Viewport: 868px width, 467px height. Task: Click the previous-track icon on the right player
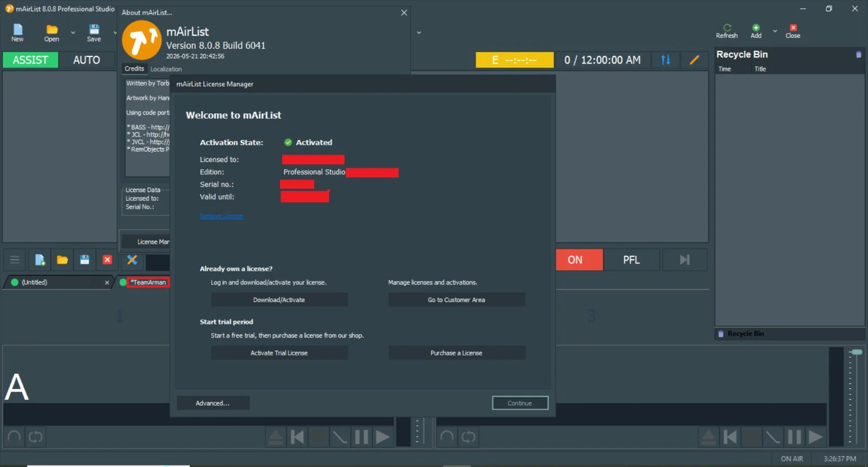730,437
